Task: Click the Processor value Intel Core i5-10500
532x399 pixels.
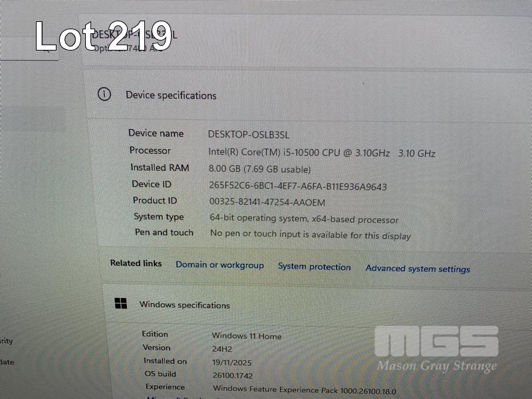Action: 321,152
